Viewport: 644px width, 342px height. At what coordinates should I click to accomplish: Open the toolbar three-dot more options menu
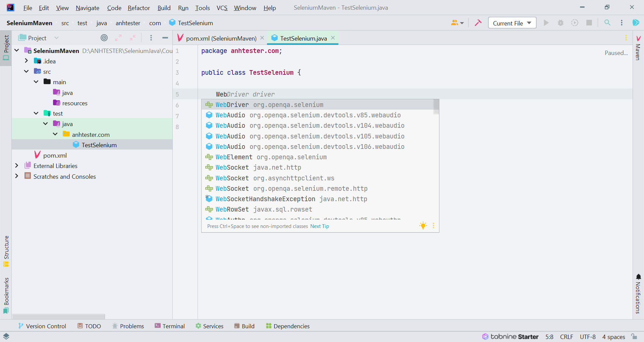622,23
